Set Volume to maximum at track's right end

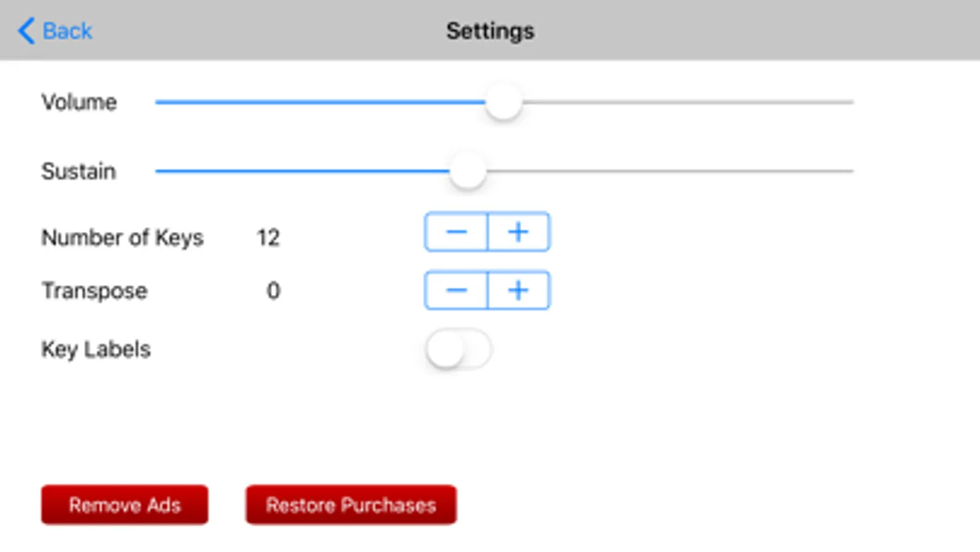click(x=852, y=102)
